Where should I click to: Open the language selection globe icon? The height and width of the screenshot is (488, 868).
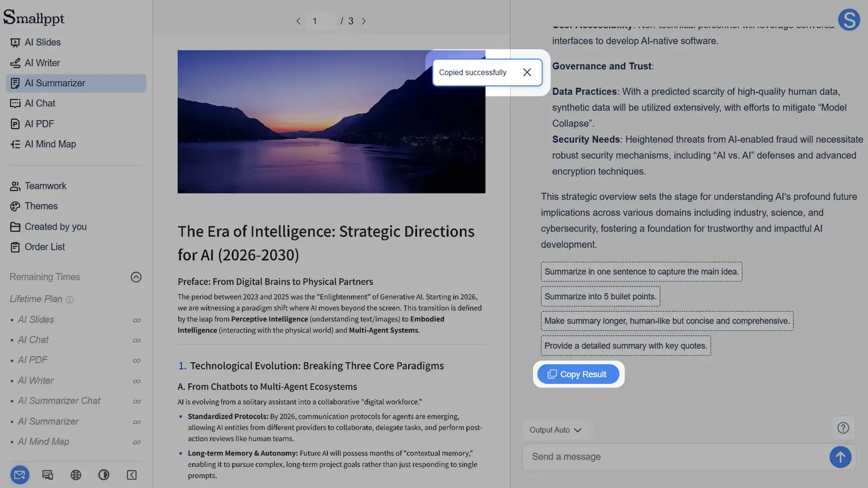click(75, 474)
